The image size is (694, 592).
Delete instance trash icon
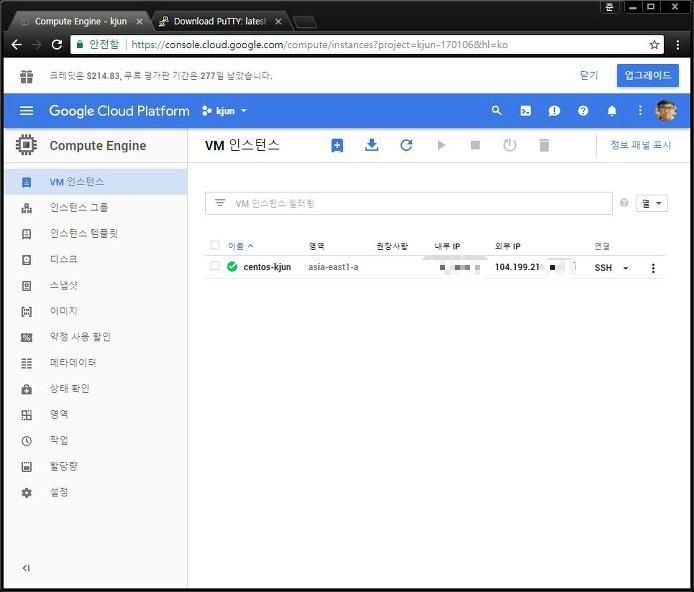tap(544, 145)
